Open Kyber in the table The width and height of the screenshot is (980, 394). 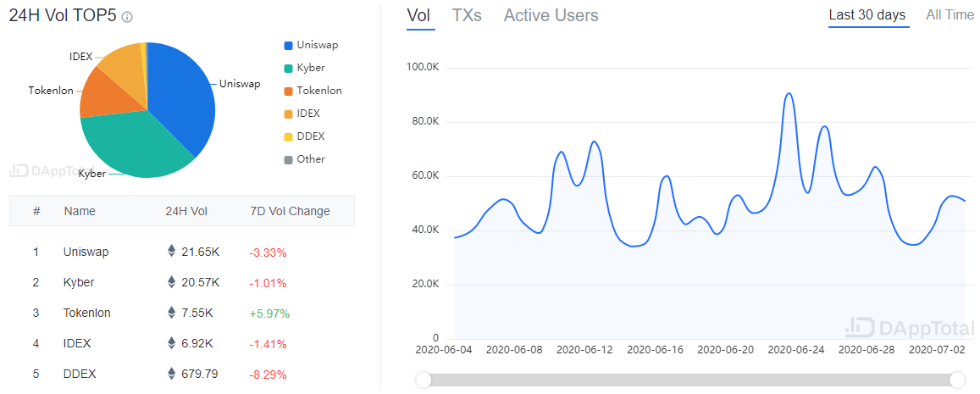point(79,283)
